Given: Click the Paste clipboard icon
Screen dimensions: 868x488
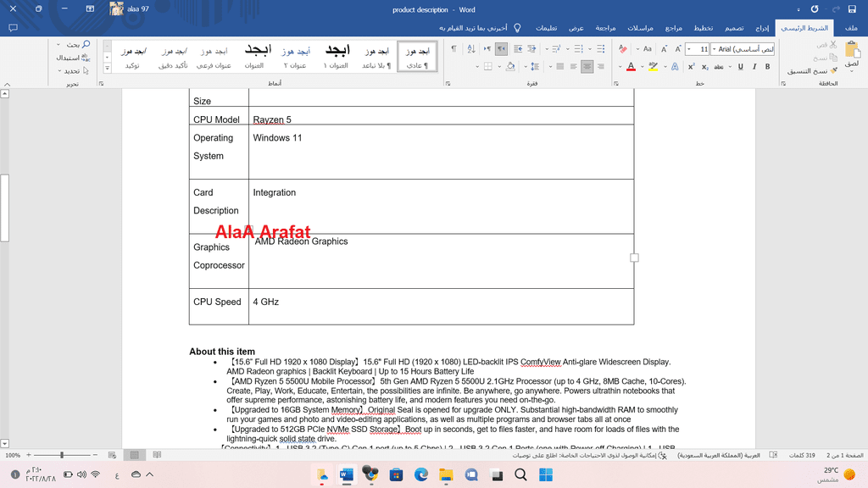Looking at the screenshot, I should (x=853, y=51).
